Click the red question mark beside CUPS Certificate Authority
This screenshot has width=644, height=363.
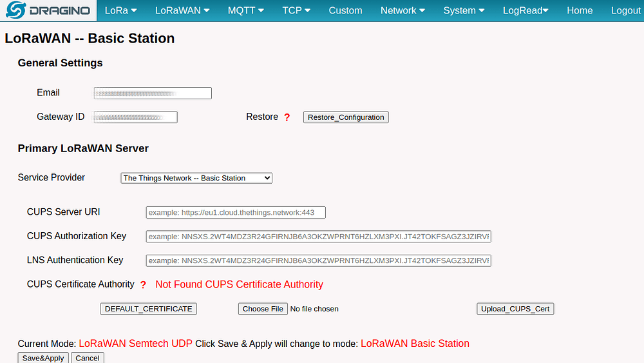click(x=143, y=285)
